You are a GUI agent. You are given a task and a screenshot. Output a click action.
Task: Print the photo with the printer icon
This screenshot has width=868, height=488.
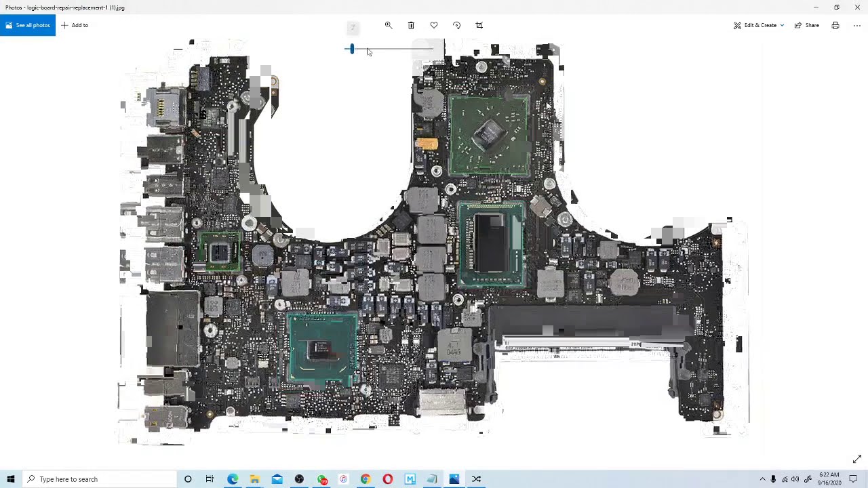(835, 25)
